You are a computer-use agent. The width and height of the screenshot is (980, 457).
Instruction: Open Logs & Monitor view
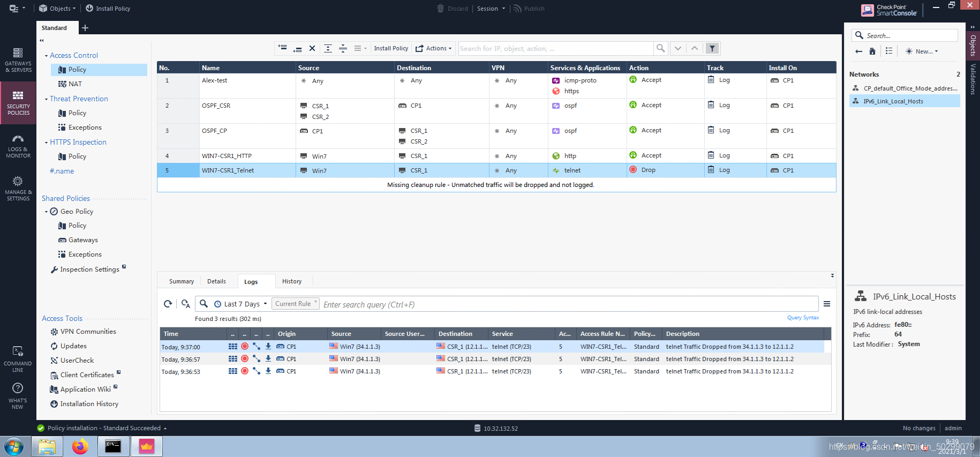[x=18, y=146]
